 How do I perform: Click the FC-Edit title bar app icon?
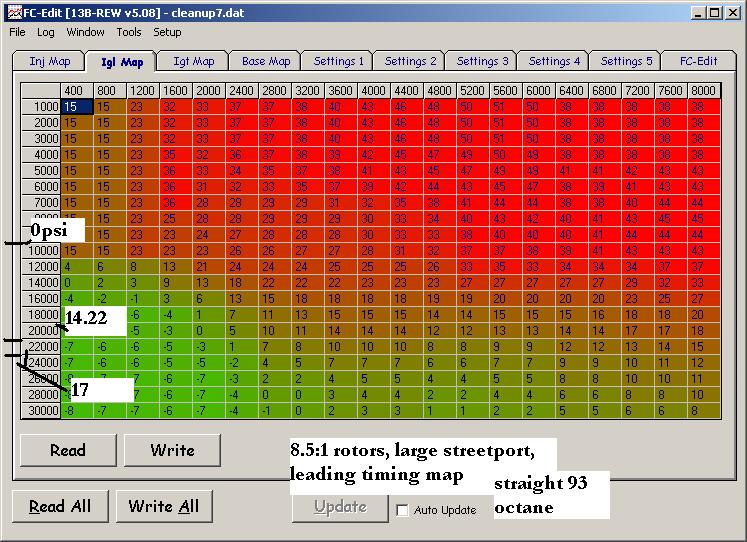pyautogui.click(x=14, y=12)
